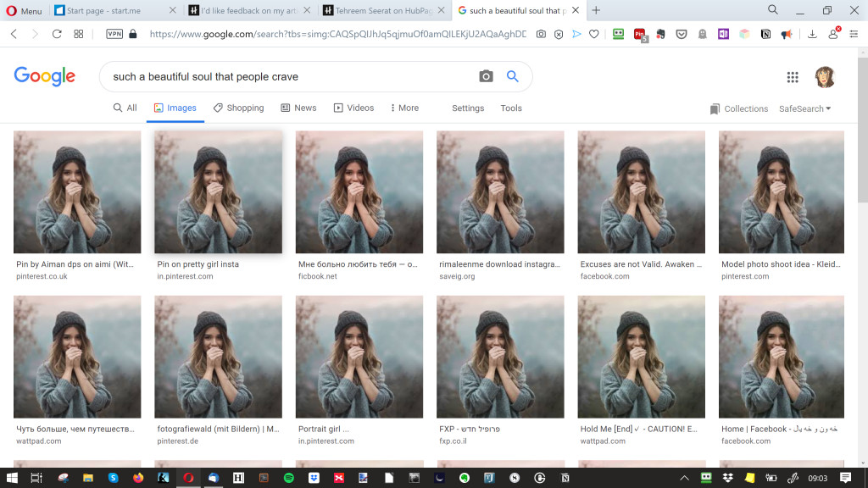Click the URL address bar
The height and width of the screenshot is (488, 868).
337,34
